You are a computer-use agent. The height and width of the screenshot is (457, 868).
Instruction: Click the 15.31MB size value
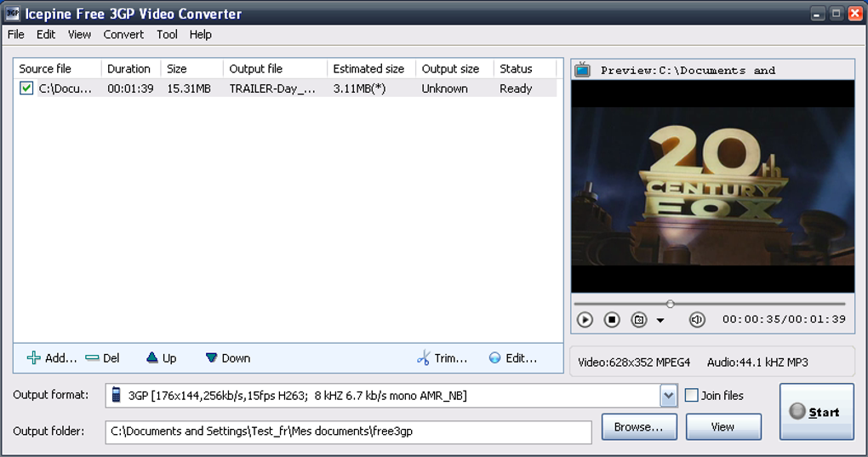tap(189, 89)
